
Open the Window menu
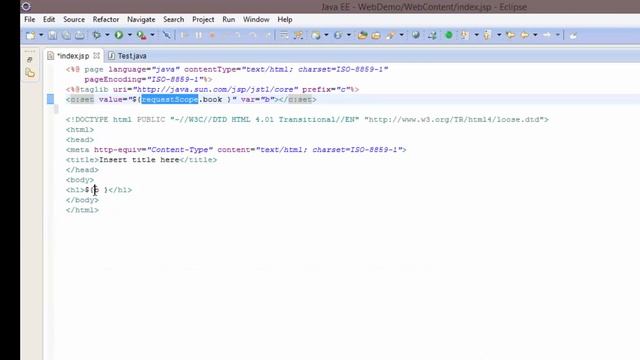[256, 19]
